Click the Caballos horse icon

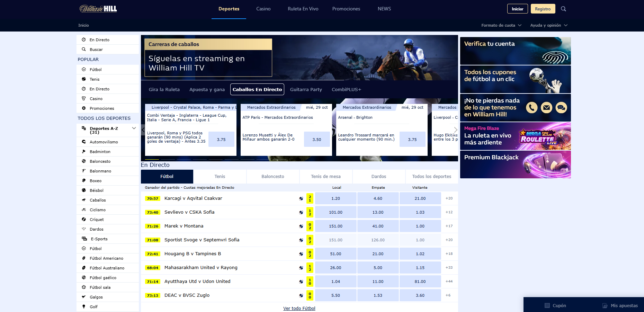[x=84, y=200]
